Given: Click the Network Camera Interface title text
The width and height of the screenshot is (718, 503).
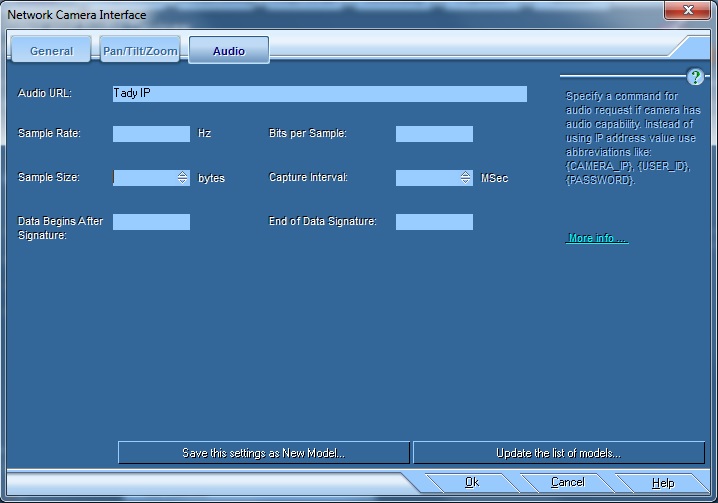Looking at the screenshot, I should [x=77, y=15].
